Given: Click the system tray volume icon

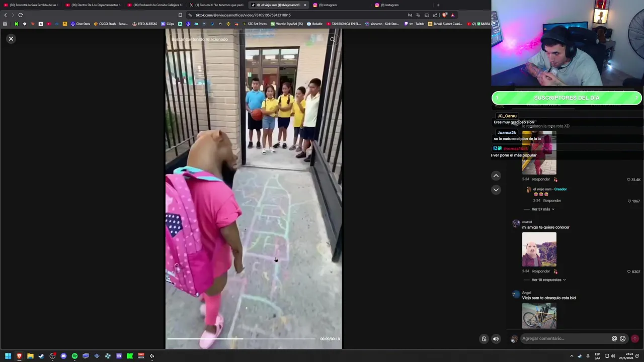Looking at the screenshot, I should (613, 356).
